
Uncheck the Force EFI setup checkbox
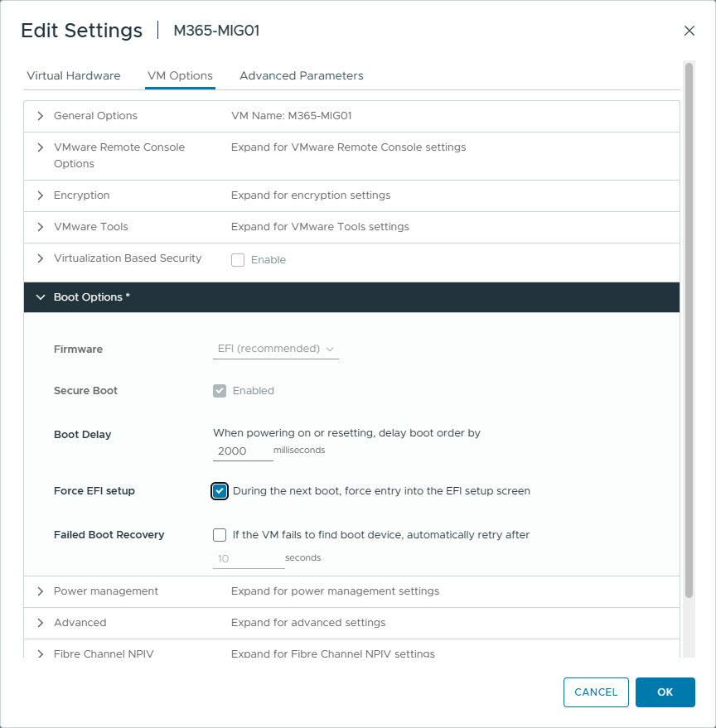(x=220, y=491)
